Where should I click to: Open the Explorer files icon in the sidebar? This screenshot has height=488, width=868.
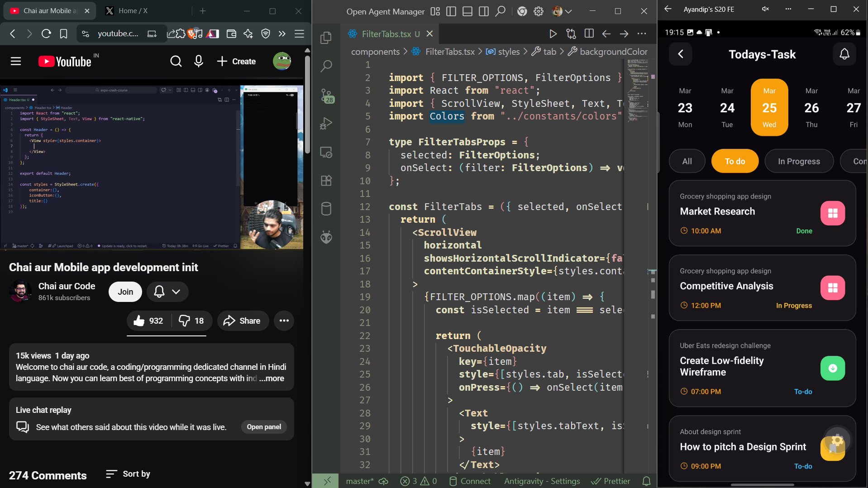326,38
